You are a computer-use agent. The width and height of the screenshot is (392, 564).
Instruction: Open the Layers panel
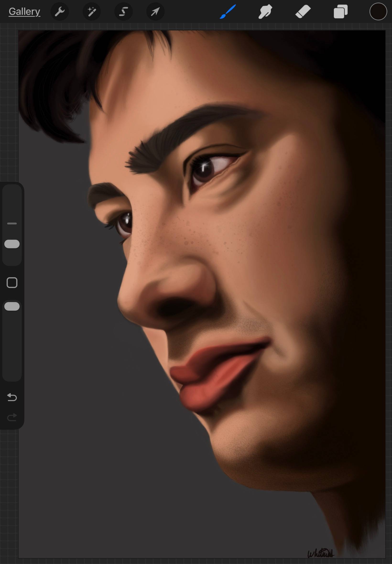click(x=341, y=11)
